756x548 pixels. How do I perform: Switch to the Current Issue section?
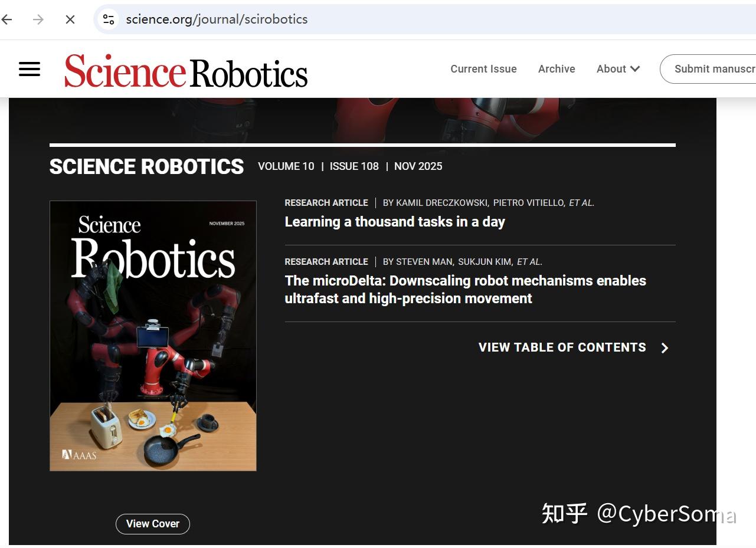pos(483,69)
